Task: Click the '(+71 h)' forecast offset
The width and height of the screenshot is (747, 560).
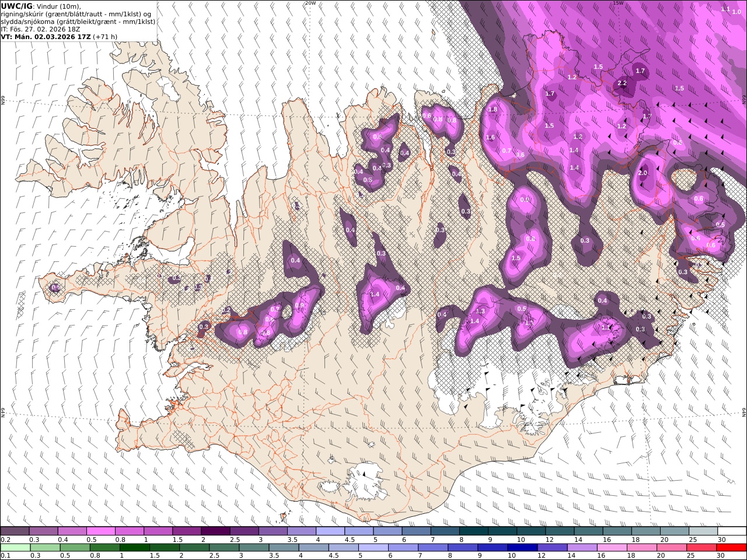Action: coord(105,36)
